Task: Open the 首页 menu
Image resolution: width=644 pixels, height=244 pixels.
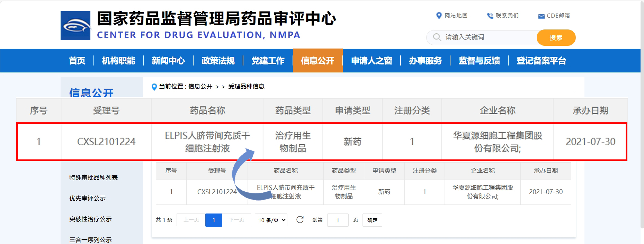Action: [77, 61]
